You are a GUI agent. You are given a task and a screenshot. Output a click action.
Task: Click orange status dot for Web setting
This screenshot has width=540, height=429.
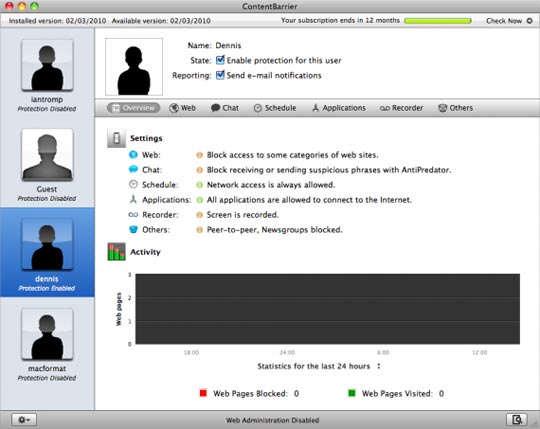point(199,155)
